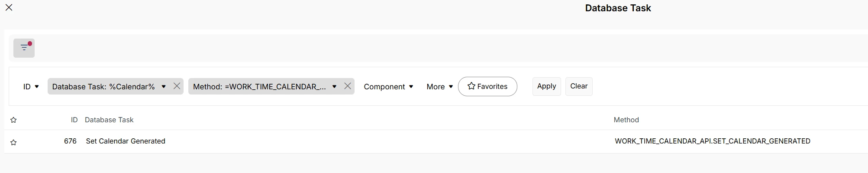
Task: Open the Set Calendar Generated task
Action: [x=126, y=141]
